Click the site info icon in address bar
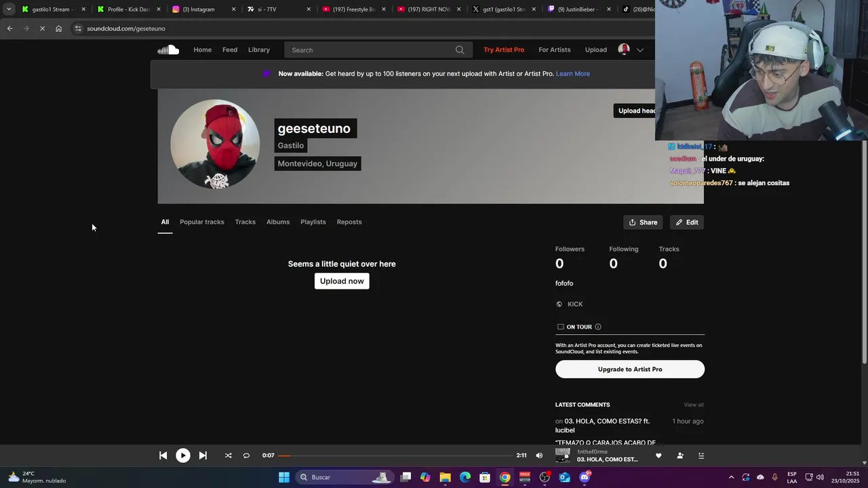The width and height of the screenshot is (868, 488). [78, 28]
